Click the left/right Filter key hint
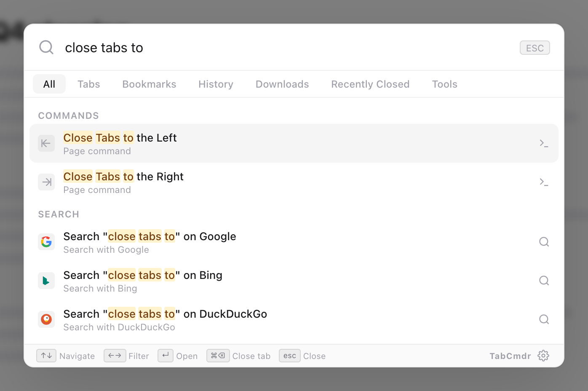Screen dimensions: 588x391 tap(115, 356)
